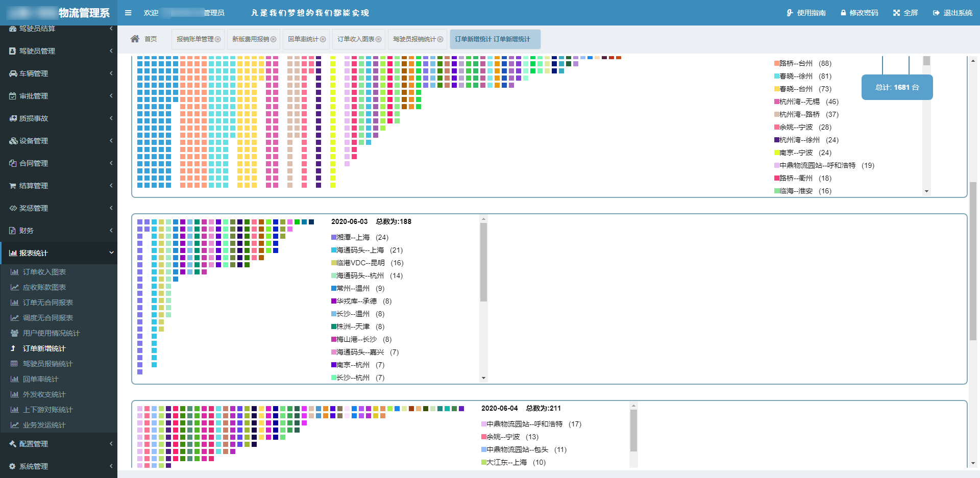Click the 车辆管理 car icon
This screenshot has height=478, width=980.
pos(13,73)
